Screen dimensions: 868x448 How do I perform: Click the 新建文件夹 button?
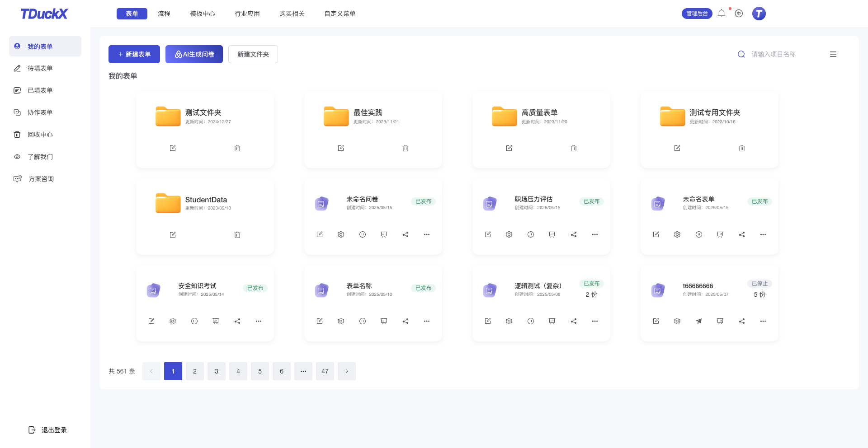[253, 54]
